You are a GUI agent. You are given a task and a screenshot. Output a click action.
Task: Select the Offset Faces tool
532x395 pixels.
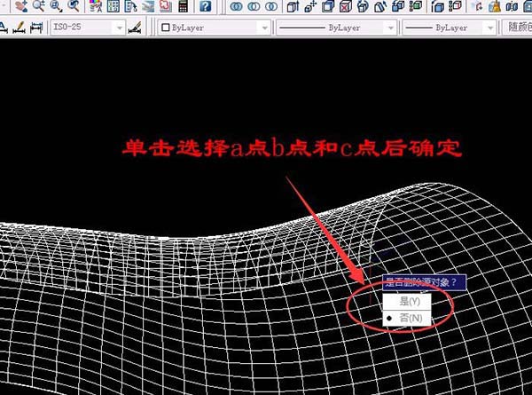[328, 6]
